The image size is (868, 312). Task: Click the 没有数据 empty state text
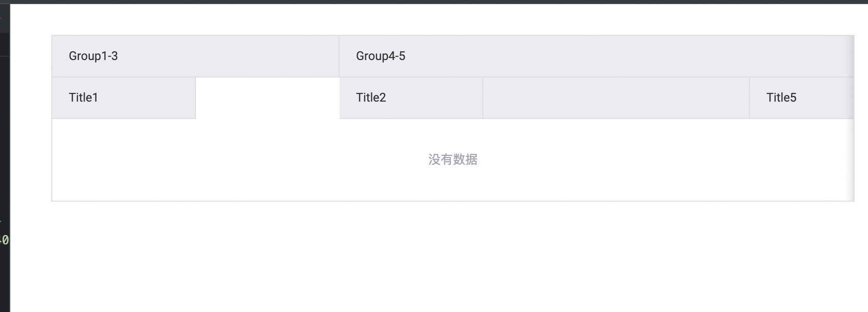pos(453,160)
